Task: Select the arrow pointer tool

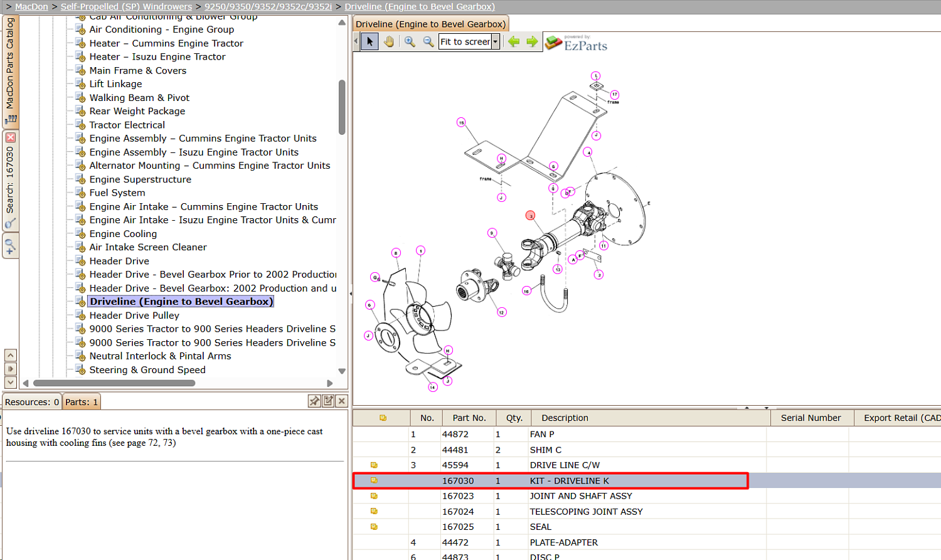Action: 370,42
